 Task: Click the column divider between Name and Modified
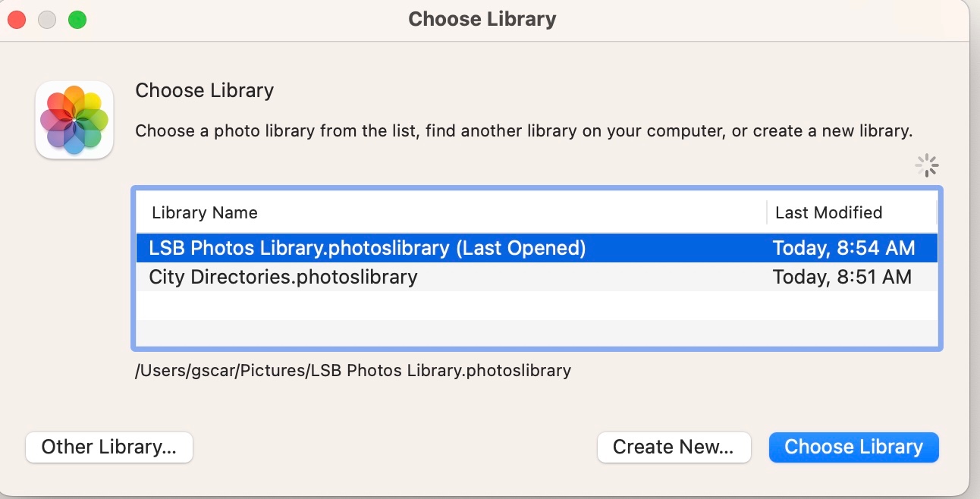coord(766,212)
